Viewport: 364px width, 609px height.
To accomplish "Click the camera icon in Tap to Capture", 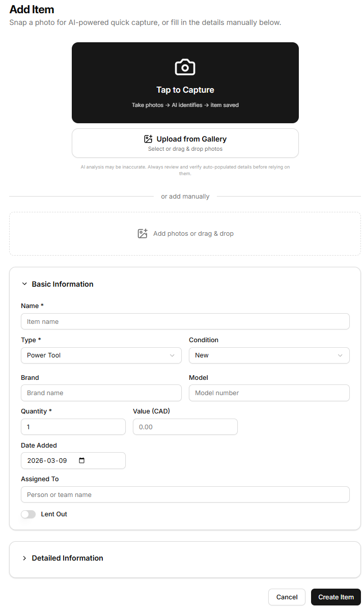I will [x=185, y=67].
